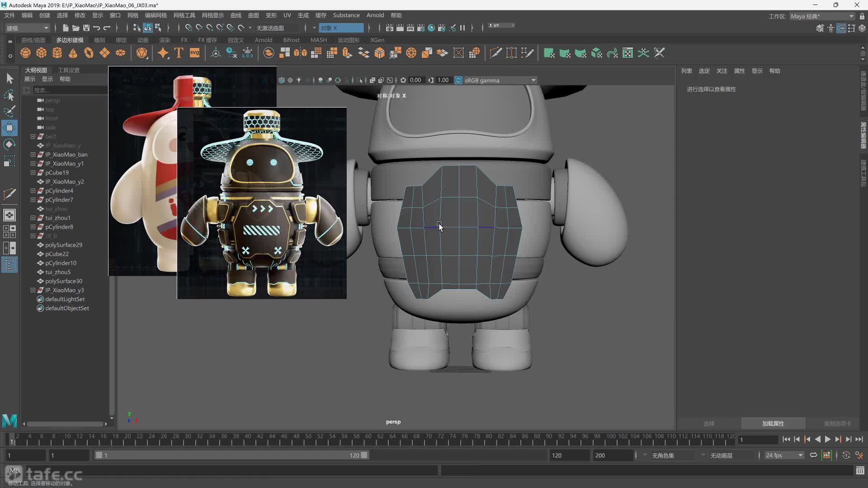
Task: Create a polygon cylinder from the shelf
Action: [x=57, y=53]
